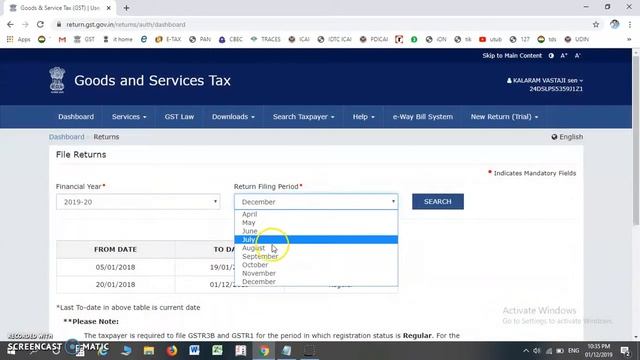
Task: Open the E-TAX bookmark
Action: 168,39
